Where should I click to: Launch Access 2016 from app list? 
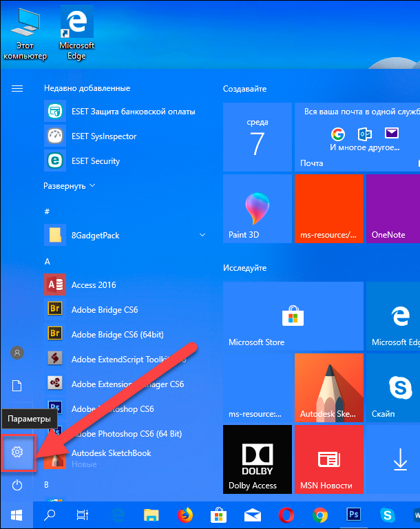click(125, 285)
